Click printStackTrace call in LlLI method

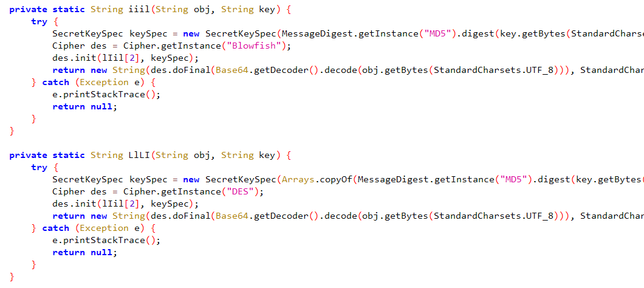(x=104, y=241)
